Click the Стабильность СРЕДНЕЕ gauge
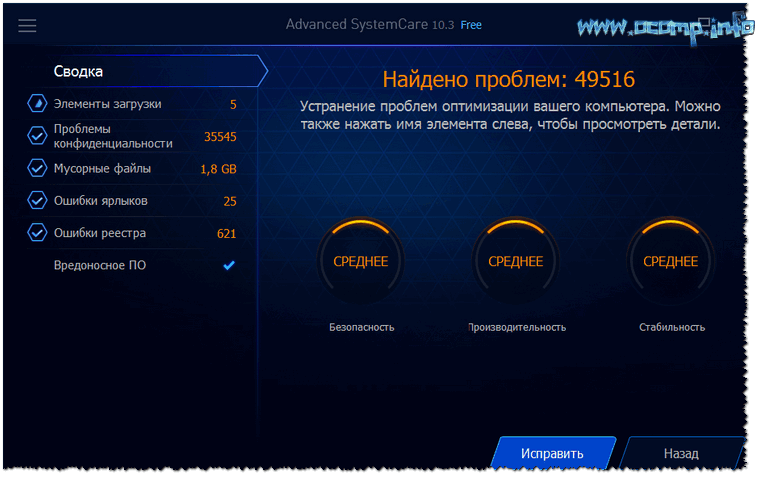The height and width of the screenshot is (480, 757). click(x=671, y=261)
